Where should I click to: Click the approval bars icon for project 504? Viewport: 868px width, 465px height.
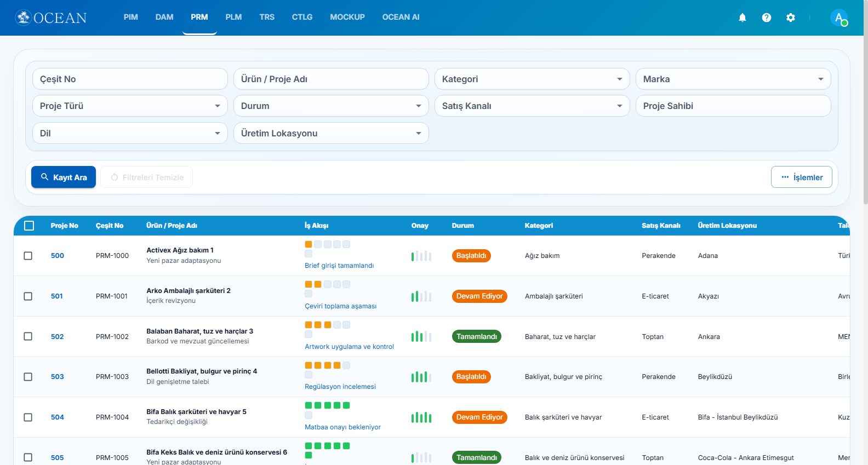pos(421,417)
